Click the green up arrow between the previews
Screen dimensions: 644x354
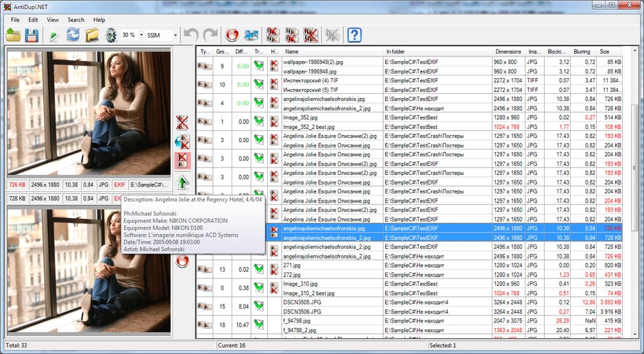click(182, 182)
